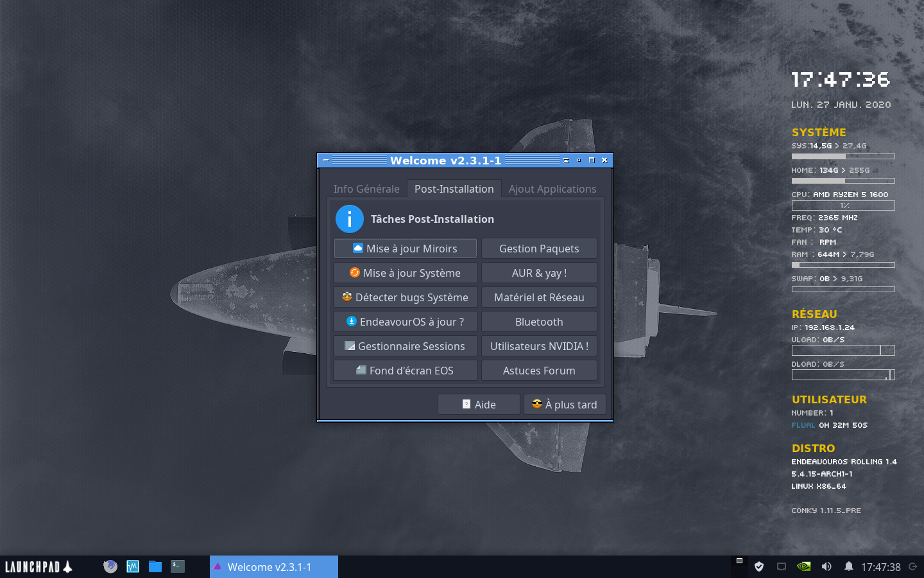924x578 pixels.
Task: Click the DLOAD network graph
Action: coord(843,374)
